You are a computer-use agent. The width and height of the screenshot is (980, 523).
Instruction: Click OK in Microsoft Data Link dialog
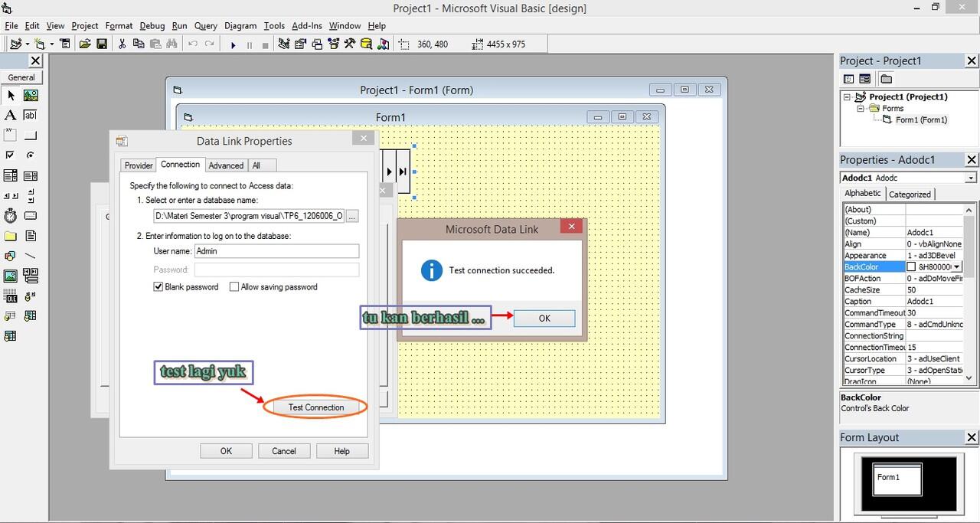[x=544, y=319]
